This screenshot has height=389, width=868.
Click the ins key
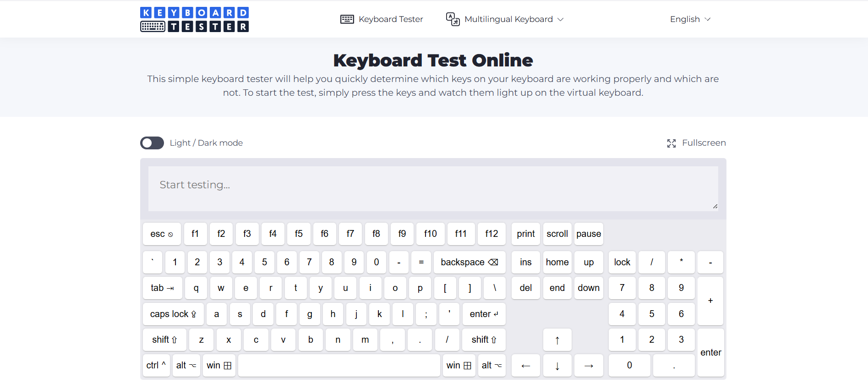[x=526, y=262]
